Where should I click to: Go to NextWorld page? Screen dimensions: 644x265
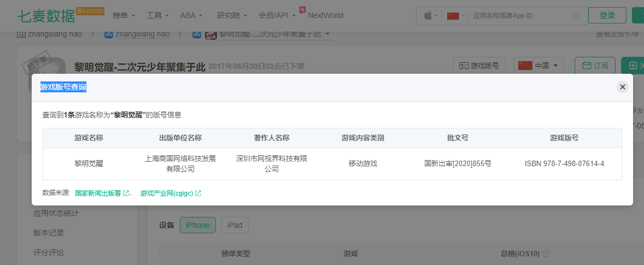pyautogui.click(x=325, y=16)
